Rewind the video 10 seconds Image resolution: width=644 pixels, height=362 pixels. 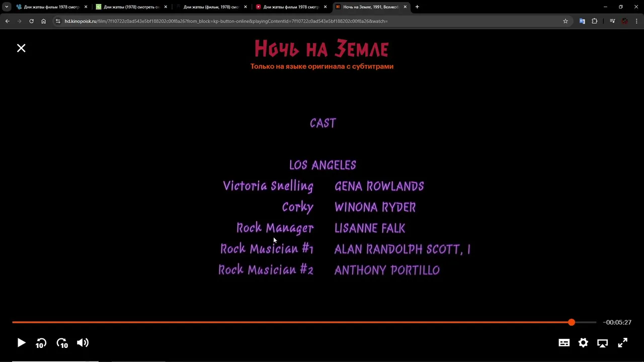click(41, 343)
